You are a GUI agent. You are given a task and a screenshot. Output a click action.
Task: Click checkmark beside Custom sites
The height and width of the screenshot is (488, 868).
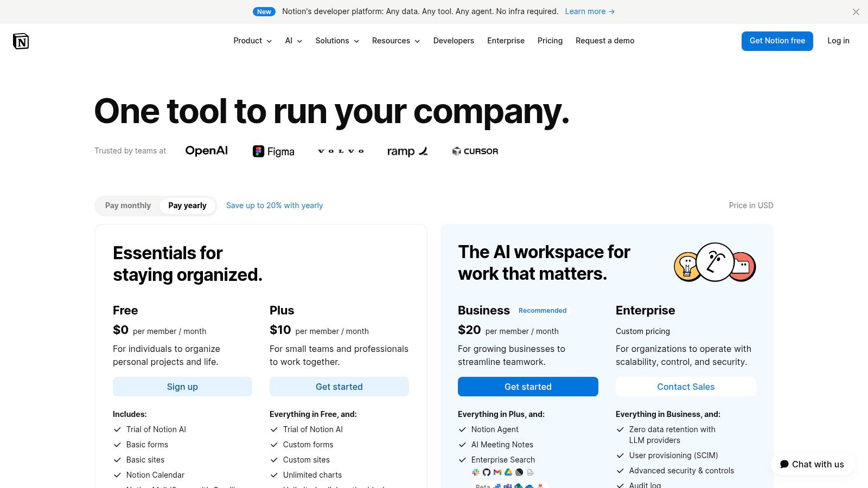click(274, 460)
